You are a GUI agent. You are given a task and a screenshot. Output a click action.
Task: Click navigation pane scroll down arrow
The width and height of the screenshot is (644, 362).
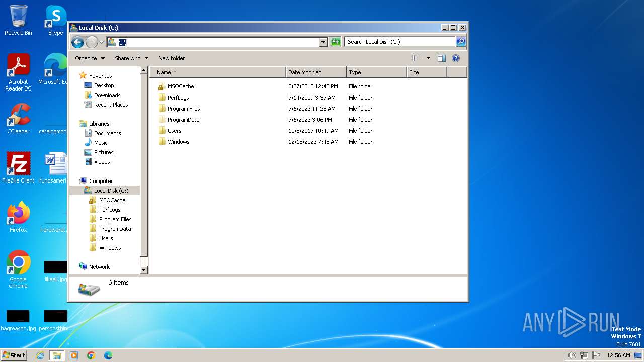(x=143, y=270)
